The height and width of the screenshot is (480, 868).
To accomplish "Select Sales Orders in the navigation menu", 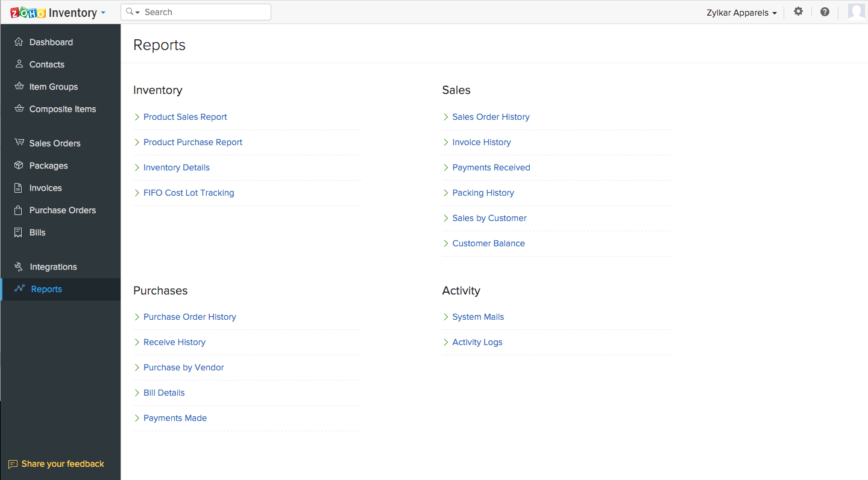I will pos(55,143).
